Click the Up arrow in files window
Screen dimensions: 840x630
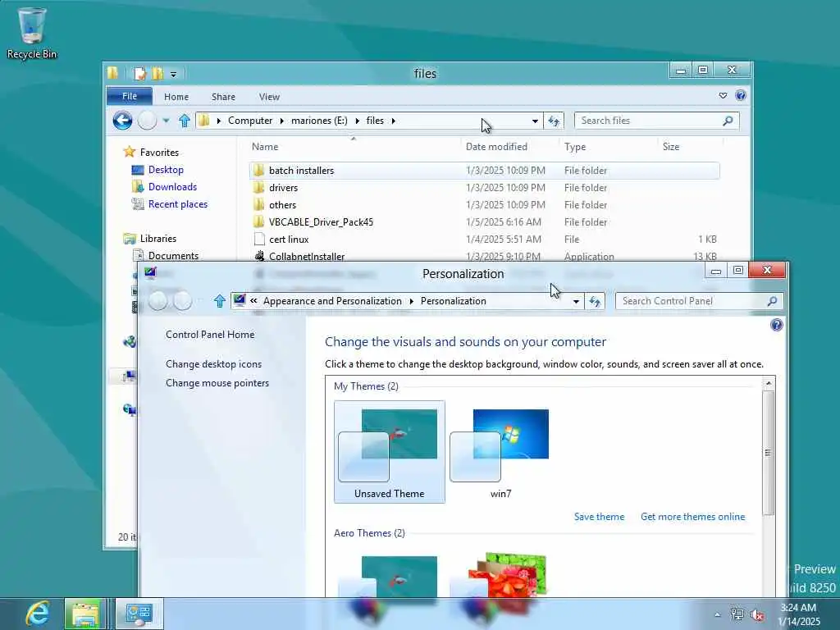pos(185,121)
